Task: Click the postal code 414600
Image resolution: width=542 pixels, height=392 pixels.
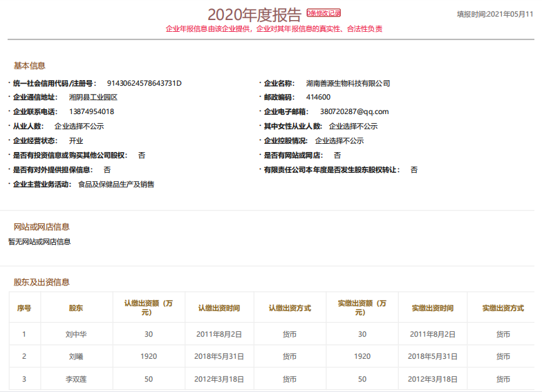Action: click(x=318, y=97)
